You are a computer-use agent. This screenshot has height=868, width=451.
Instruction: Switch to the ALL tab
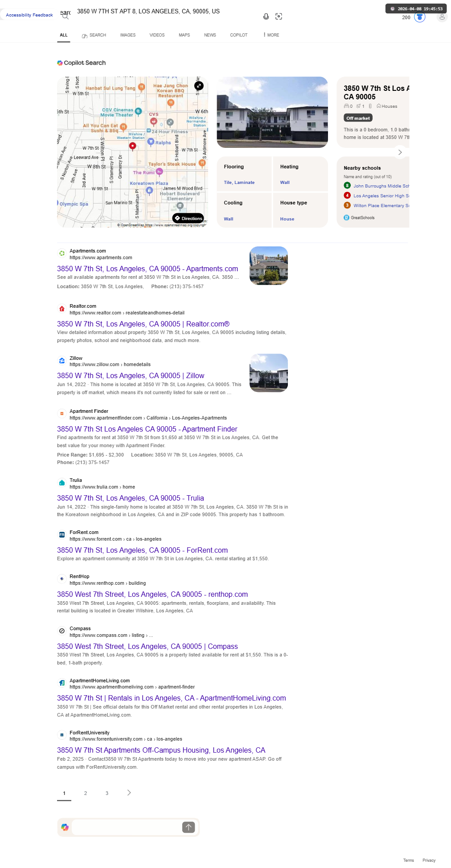pos(64,35)
